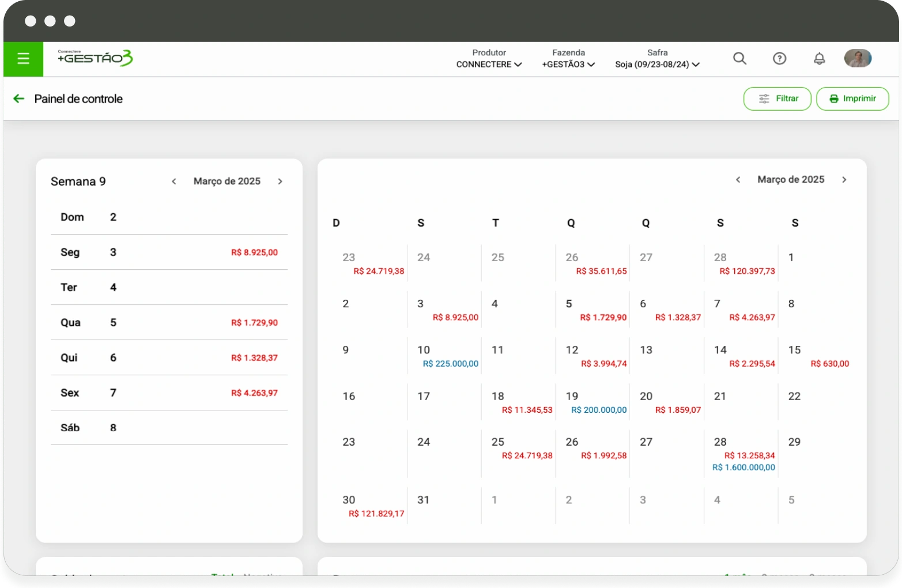The width and height of the screenshot is (902, 588).
Task: Click the +Gestão3 logo
Action: (95, 58)
